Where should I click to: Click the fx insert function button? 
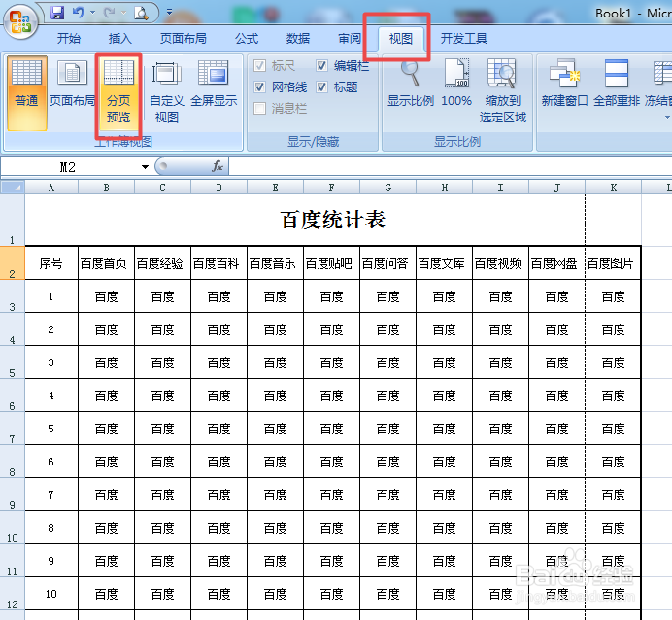tap(218, 166)
